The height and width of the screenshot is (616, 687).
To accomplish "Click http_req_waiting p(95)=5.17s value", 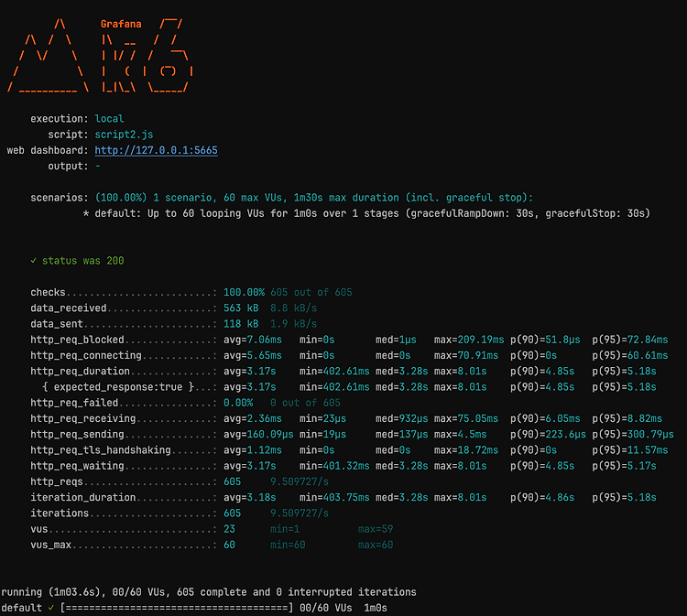I will 624,466.
